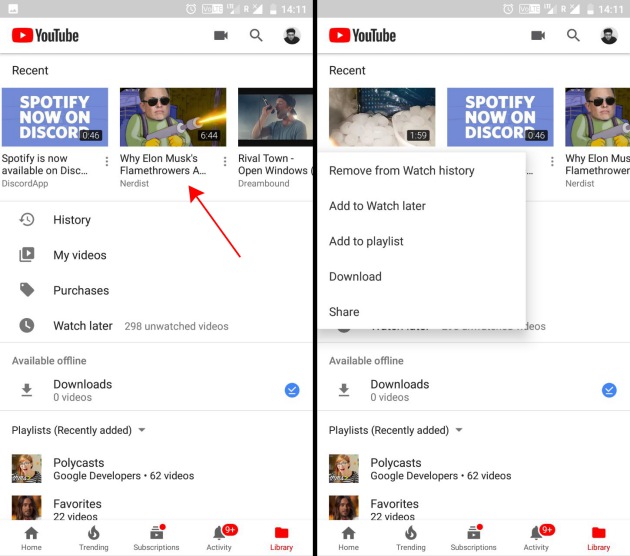The image size is (630, 556).
Task: Open My videos in left screen
Action: point(156,255)
